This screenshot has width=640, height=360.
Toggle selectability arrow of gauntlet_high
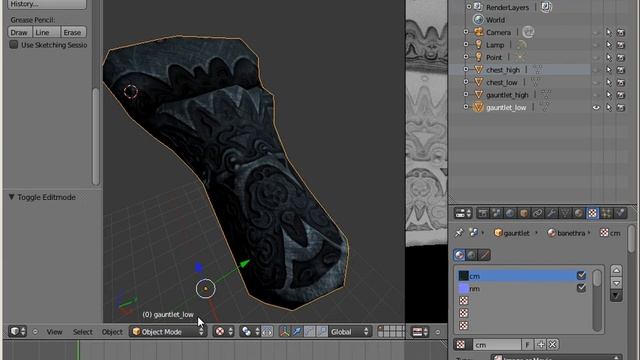point(609,95)
